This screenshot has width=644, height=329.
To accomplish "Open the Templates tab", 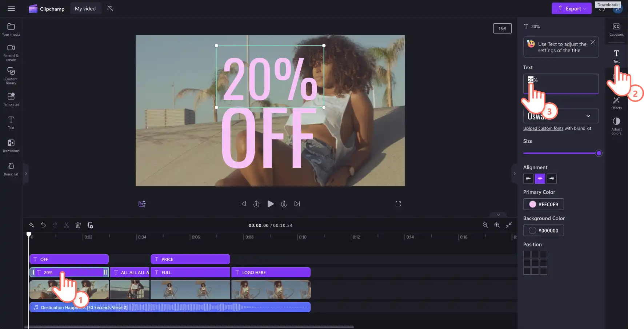I will [x=11, y=99].
